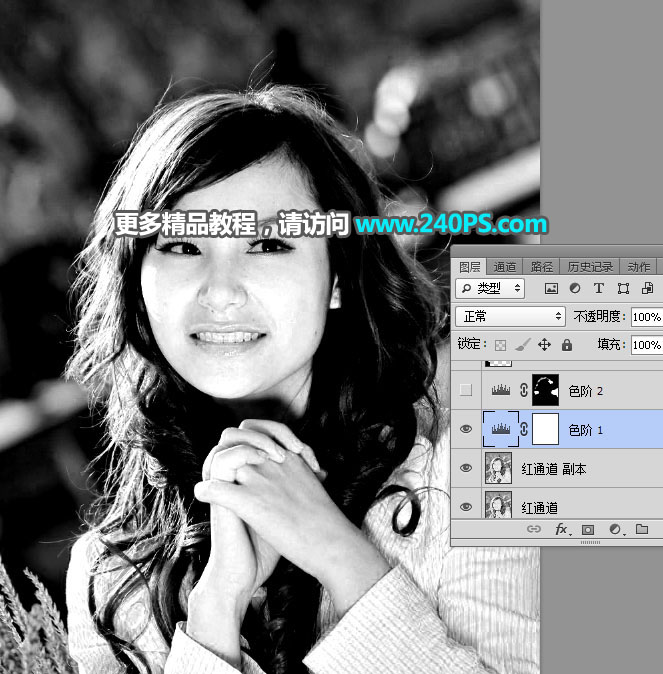Image resolution: width=663 pixels, height=674 pixels.
Task: Select the white mask of 色阶 1
Action: (543, 430)
